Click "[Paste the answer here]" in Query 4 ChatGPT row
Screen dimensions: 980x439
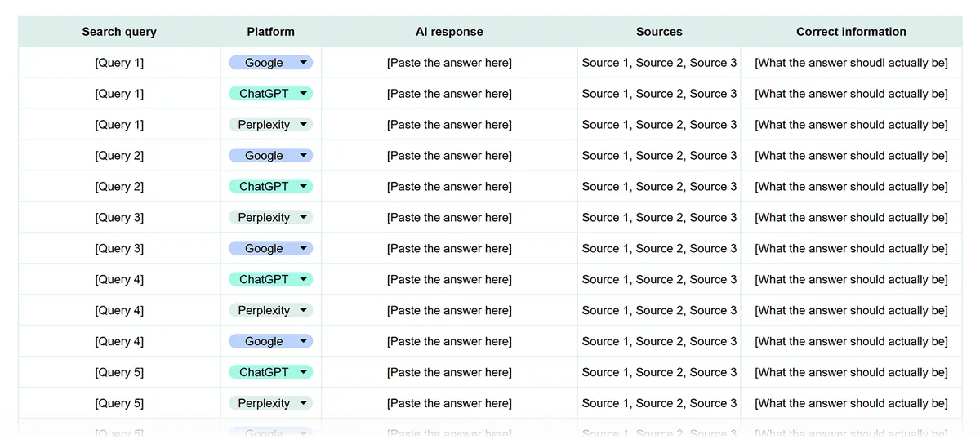(449, 280)
